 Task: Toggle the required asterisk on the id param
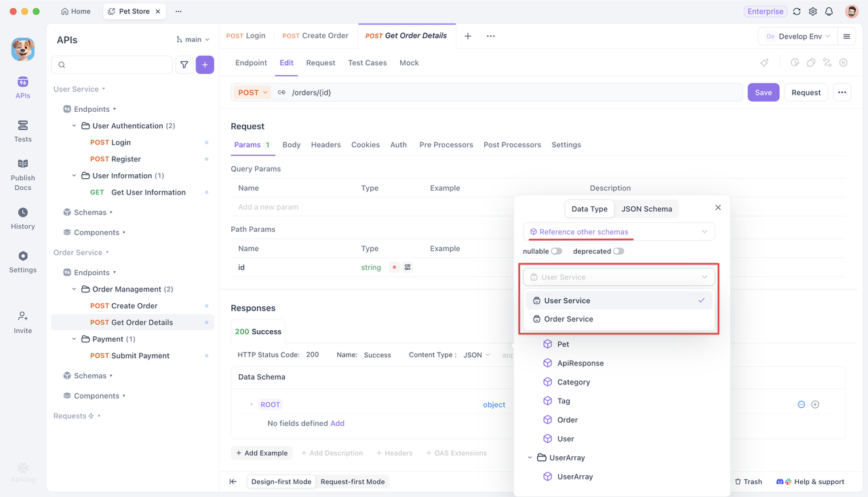395,267
